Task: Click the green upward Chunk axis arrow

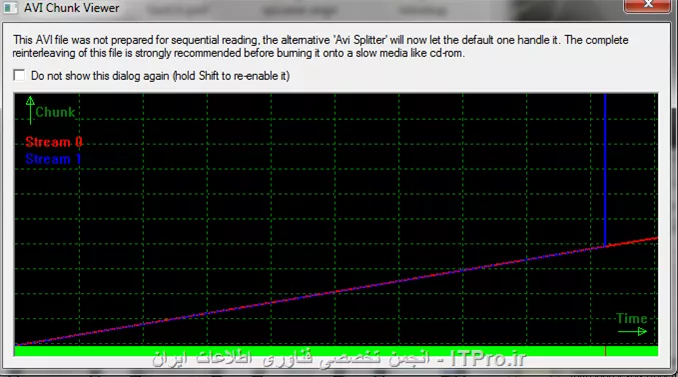Action: click(30, 110)
